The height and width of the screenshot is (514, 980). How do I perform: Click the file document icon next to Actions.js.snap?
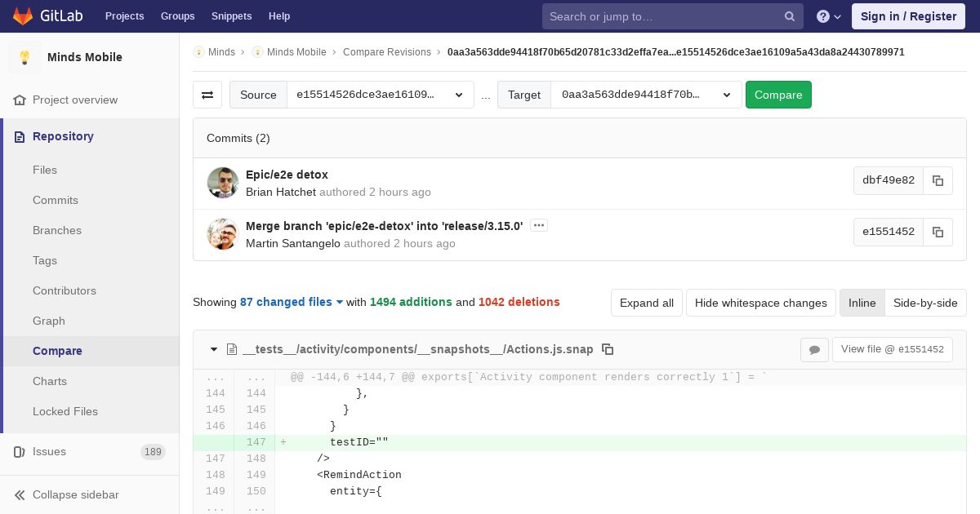[232, 349]
